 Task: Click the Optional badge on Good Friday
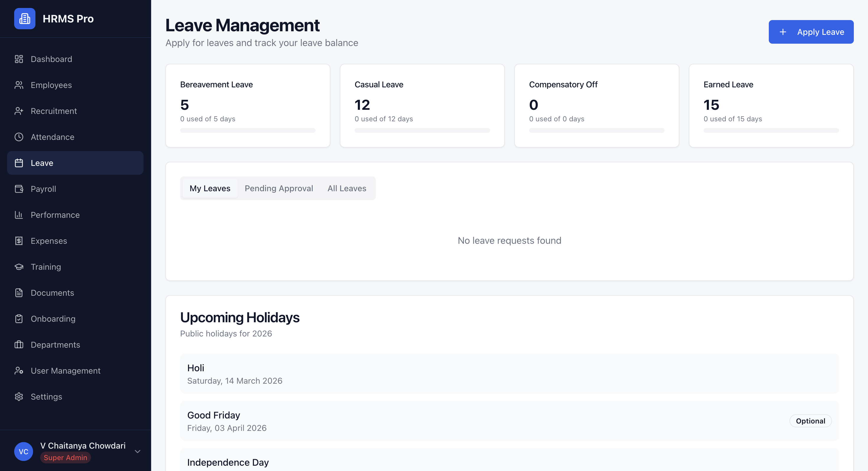click(810, 421)
